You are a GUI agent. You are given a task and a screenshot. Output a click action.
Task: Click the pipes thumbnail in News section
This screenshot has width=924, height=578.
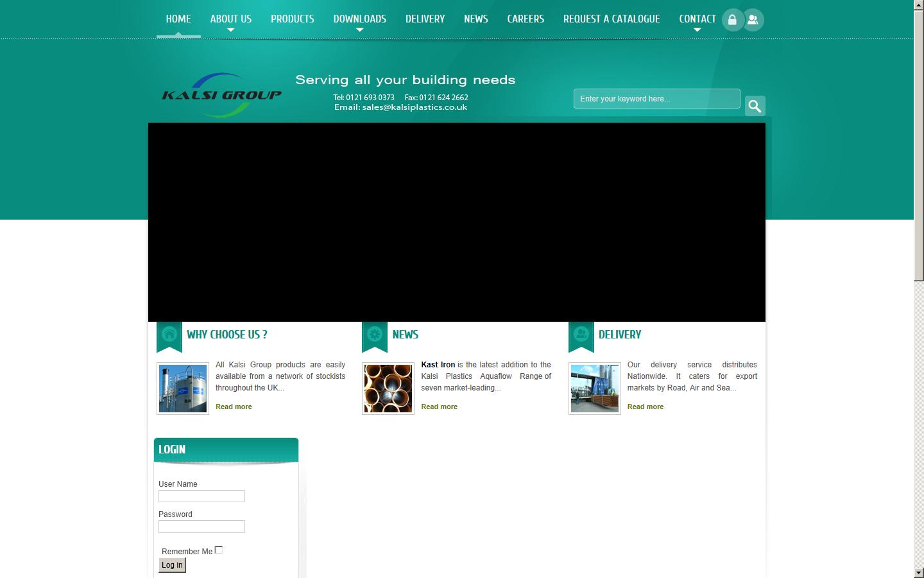(388, 388)
